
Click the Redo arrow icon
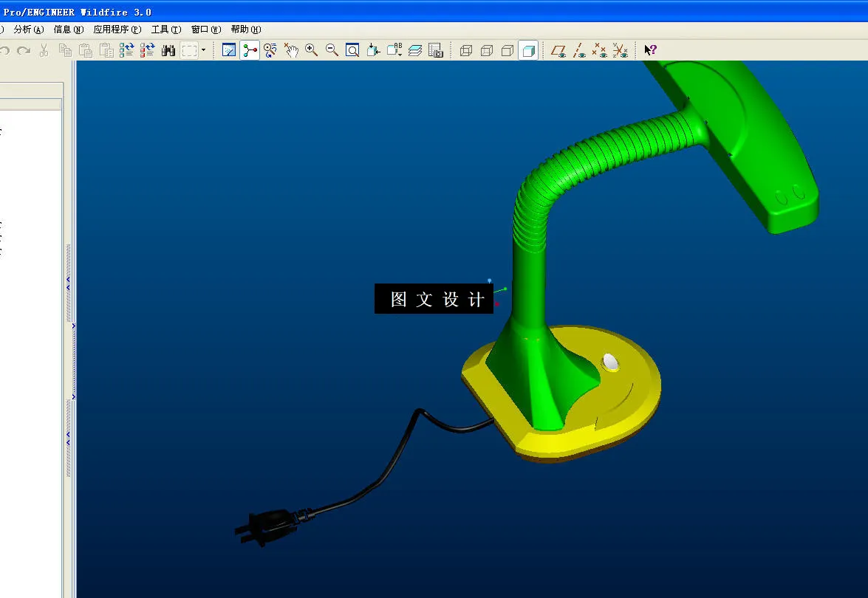(23, 51)
